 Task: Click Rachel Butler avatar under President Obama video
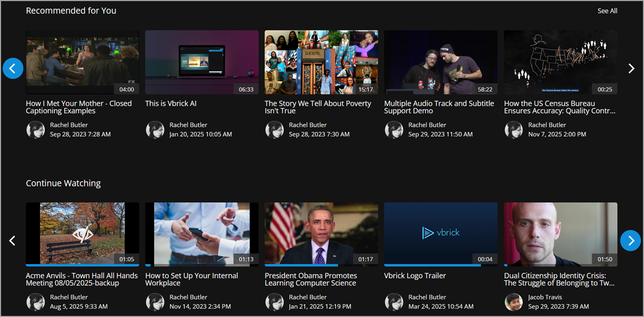tap(274, 302)
